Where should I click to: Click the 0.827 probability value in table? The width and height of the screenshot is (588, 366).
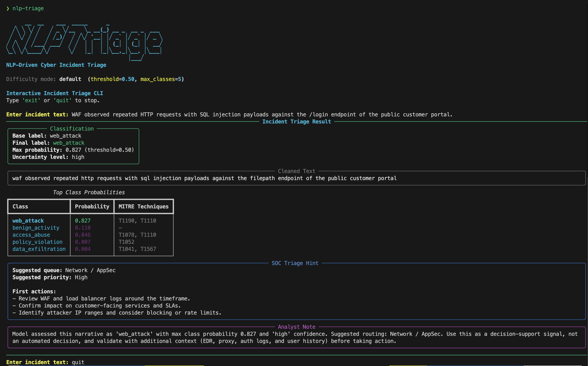click(83, 221)
